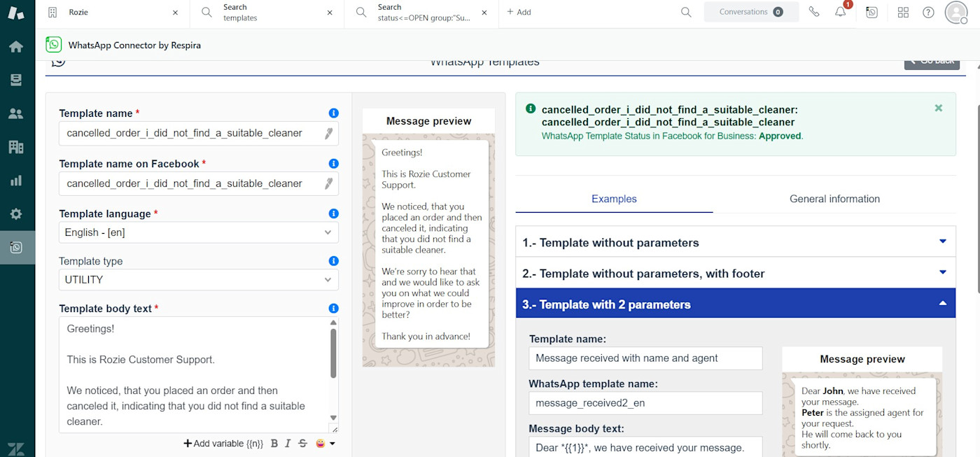Image resolution: width=980 pixels, height=457 pixels.
Task: Expand Template without parameters, with footer
Action: click(x=736, y=273)
